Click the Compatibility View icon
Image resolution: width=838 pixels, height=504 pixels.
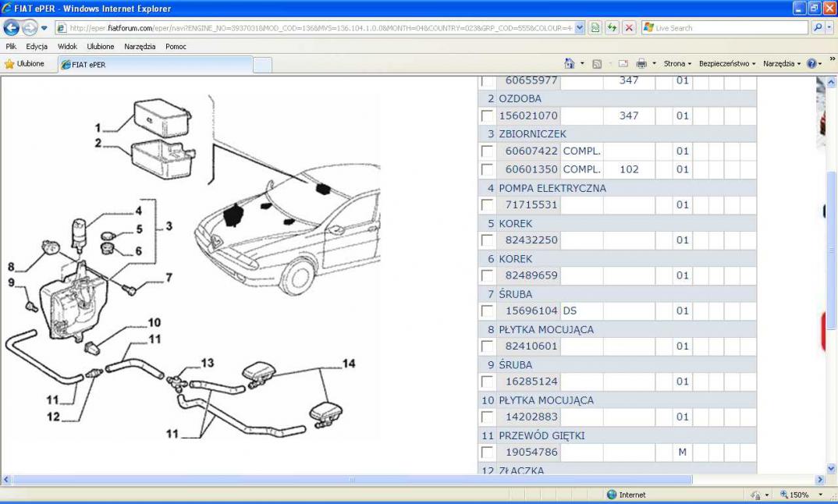(x=595, y=28)
